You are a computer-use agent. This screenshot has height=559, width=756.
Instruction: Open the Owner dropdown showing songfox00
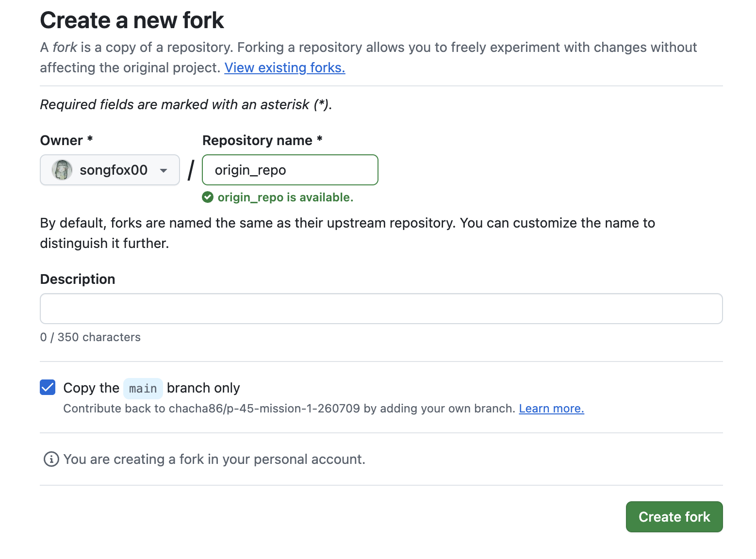(x=110, y=170)
